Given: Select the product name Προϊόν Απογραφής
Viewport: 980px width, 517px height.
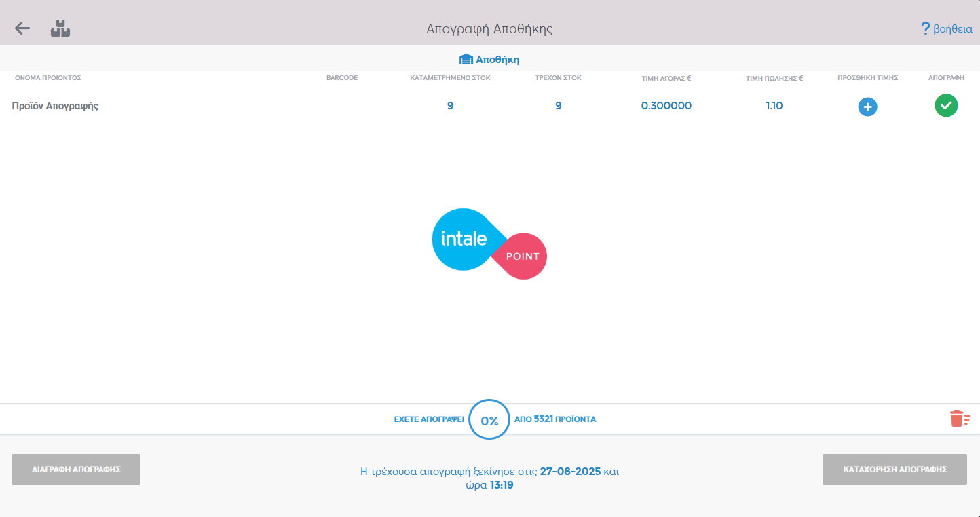Looking at the screenshot, I should click(55, 106).
